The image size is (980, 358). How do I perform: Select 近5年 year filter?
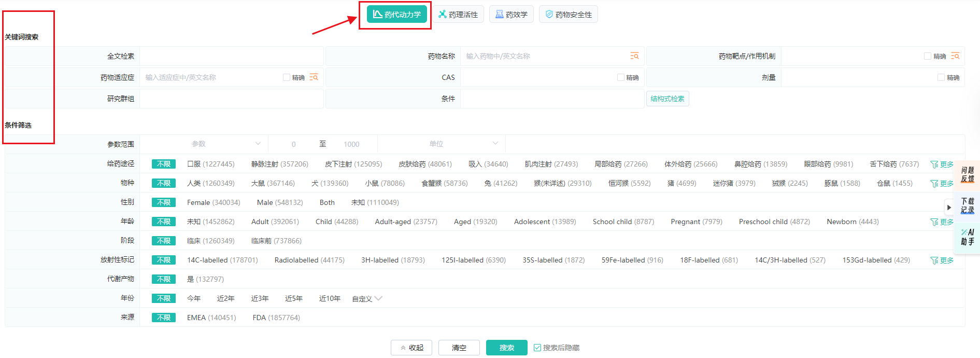294,298
